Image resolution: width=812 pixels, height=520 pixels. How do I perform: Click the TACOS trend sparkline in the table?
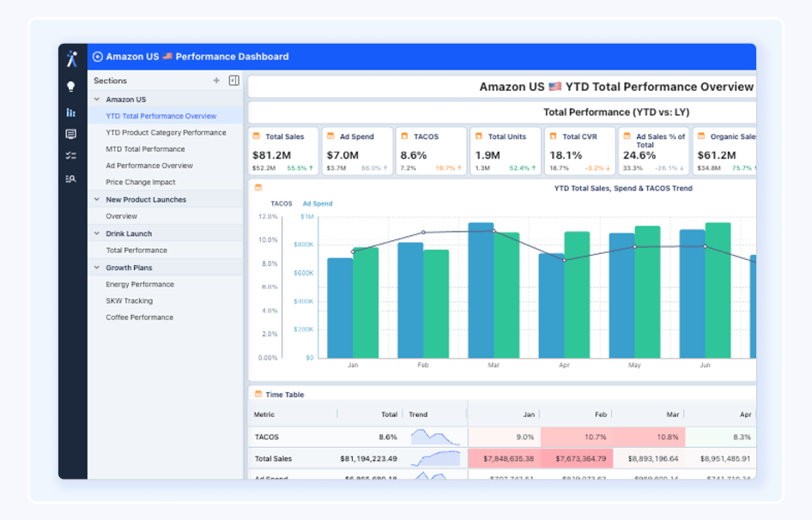pos(433,437)
